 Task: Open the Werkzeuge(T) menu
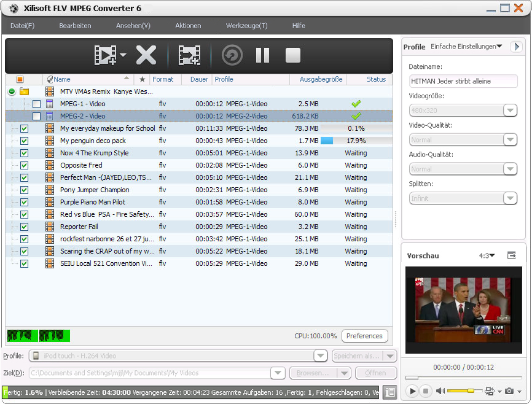(x=247, y=26)
